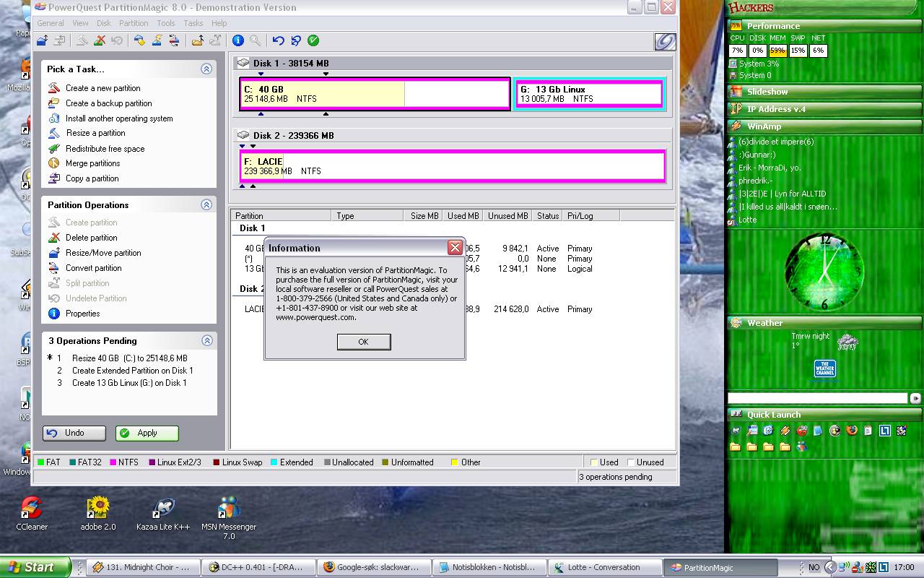Expand the Slideshow sidebar section
This screenshot has width=924, height=578.
[824, 92]
